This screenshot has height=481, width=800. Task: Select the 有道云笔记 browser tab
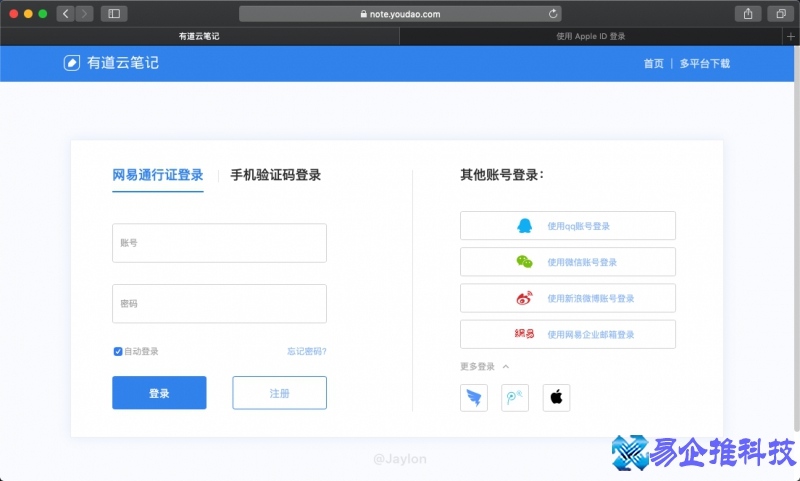click(199, 36)
